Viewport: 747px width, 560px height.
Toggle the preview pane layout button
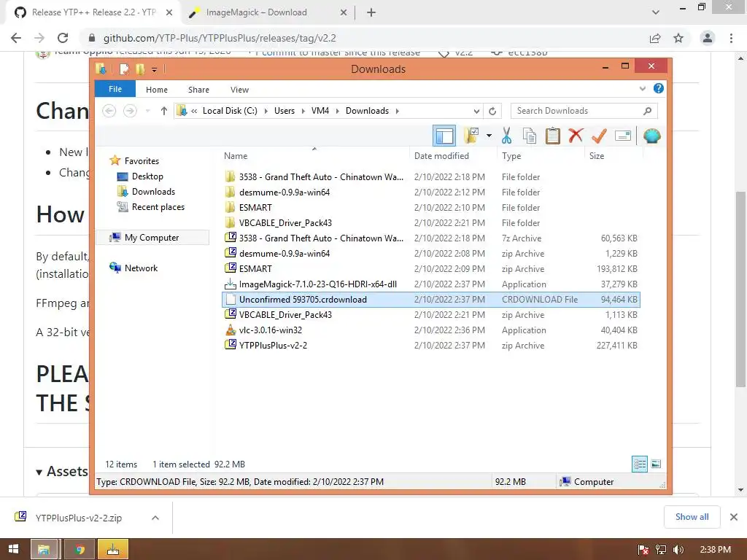tap(444, 136)
